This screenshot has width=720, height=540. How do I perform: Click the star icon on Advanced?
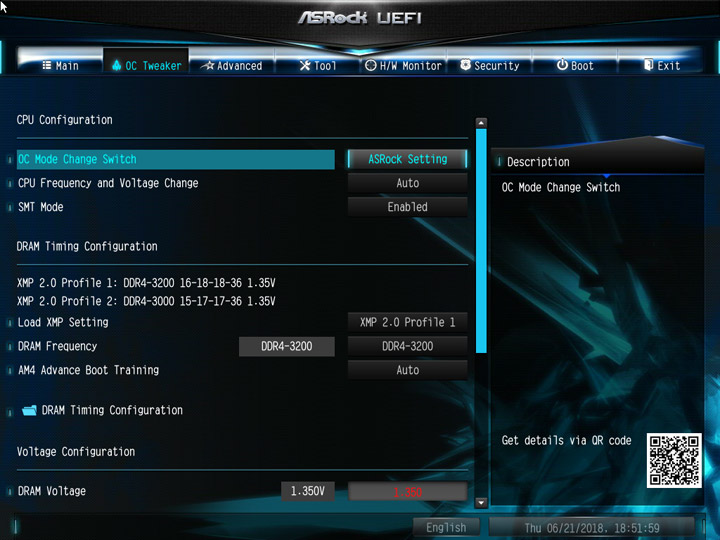click(209, 65)
